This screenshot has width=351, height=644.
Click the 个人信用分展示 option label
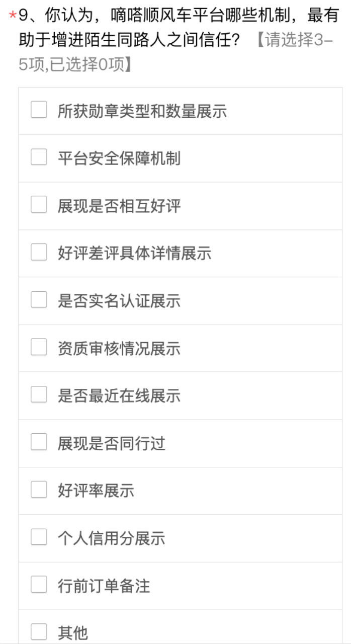[111, 538]
